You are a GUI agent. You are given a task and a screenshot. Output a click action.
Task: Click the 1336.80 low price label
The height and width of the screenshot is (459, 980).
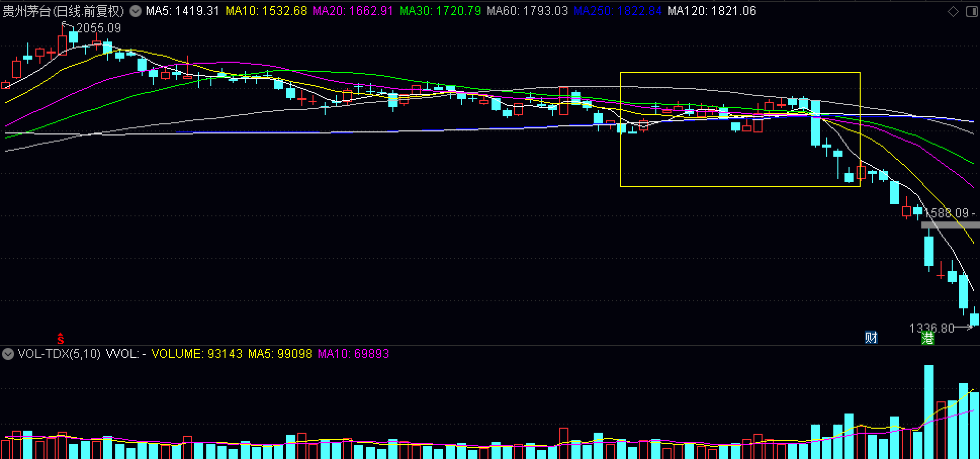931,329
